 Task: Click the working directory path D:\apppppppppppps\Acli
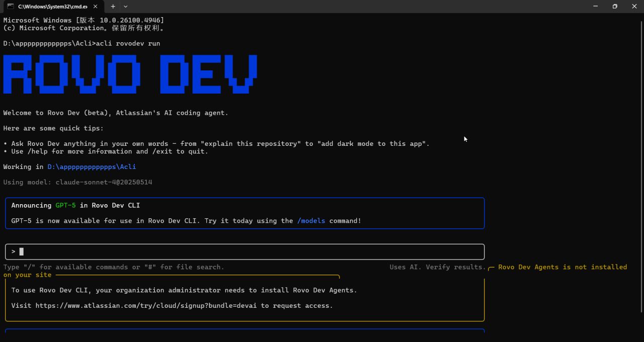[92, 166]
